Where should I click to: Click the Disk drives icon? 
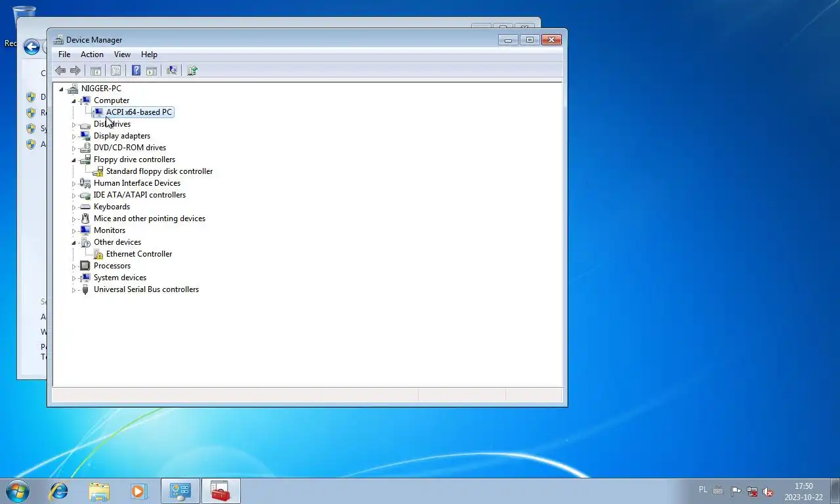tap(85, 124)
